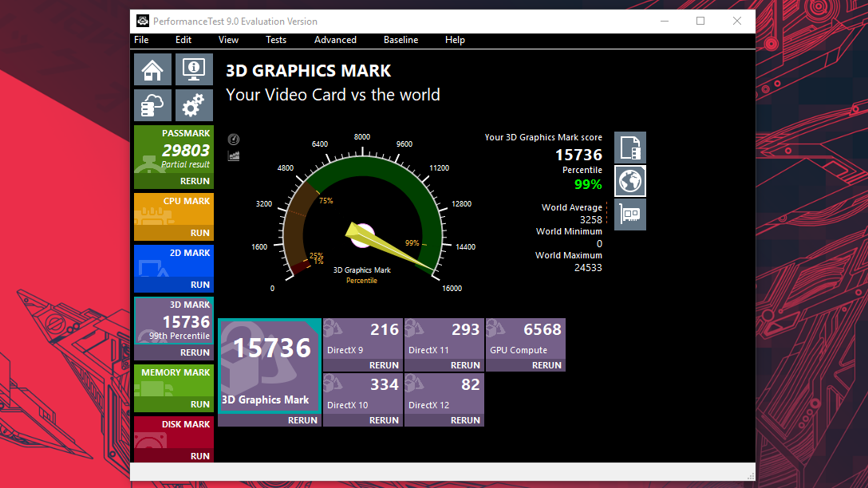Image resolution: width=868 pixels, height=488 pixels.
Task: Switch to gauge view icon beside chart
Action: click(x=234, y=140)
